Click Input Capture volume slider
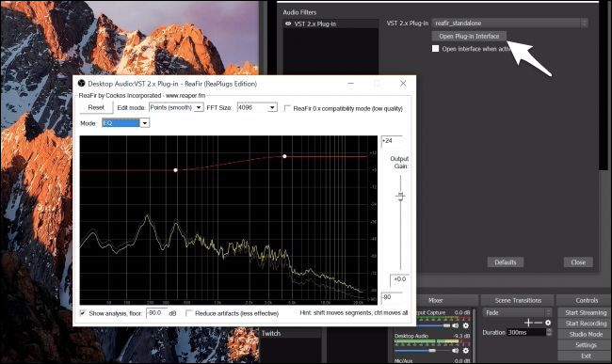The height and width of the screenshot is (364, 612). tap(433, 325)
